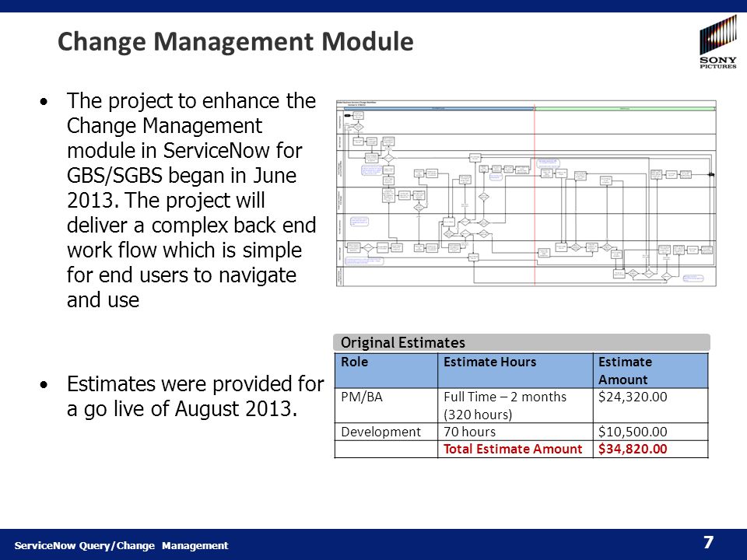Click the 70 hours cell
This screenshot has width=747, height=560.
(515, 432)
